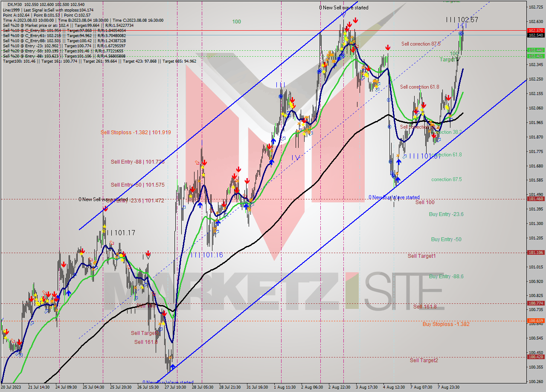Select the red 101.460 price tag

point(536,199)
